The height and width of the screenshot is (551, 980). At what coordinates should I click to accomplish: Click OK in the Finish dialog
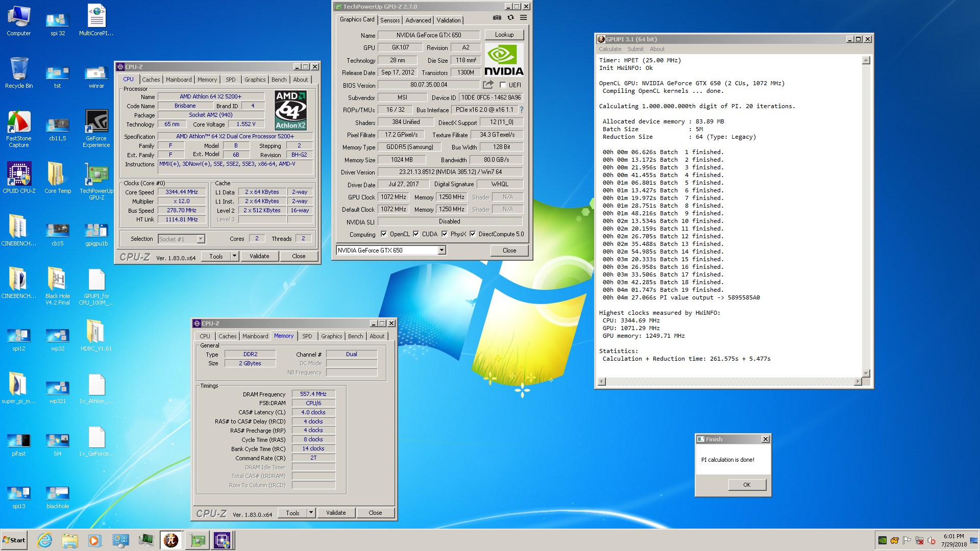click(x=747, y=485)
